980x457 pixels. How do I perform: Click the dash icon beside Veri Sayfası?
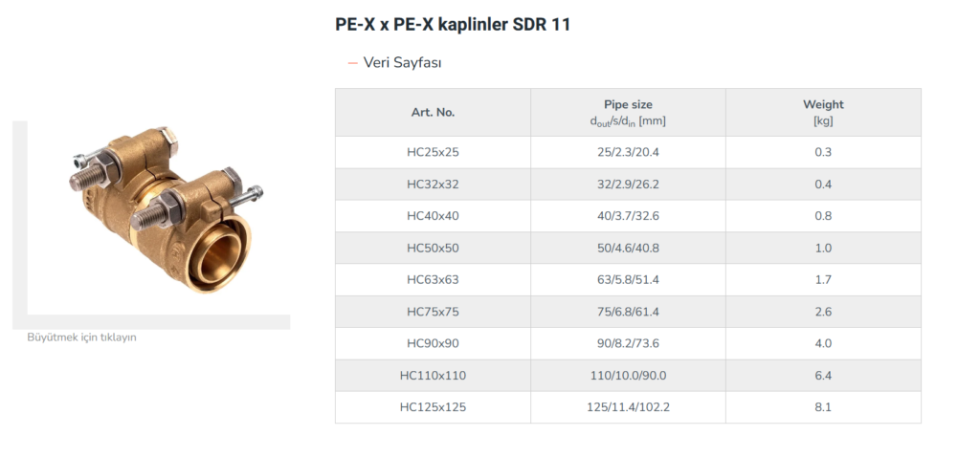coord(352,63)
